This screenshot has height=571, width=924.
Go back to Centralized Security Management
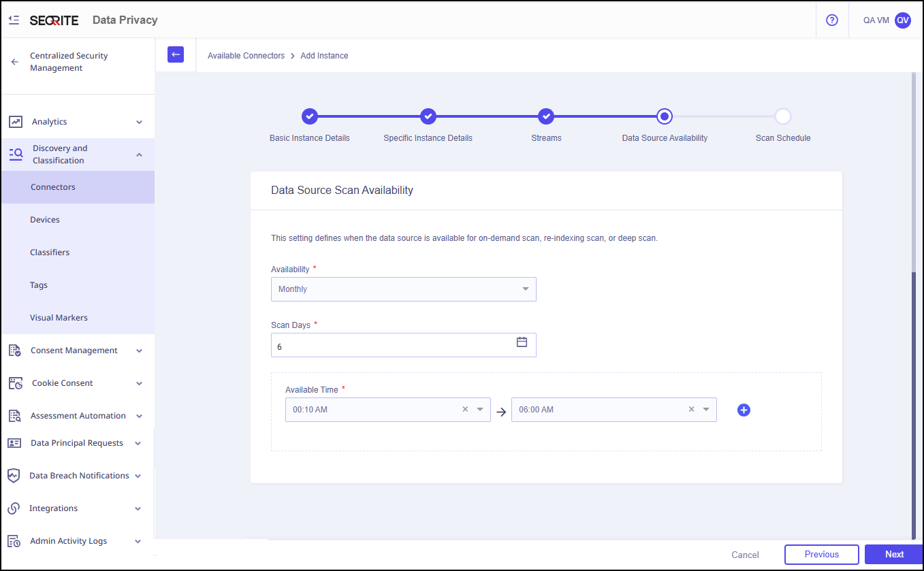click(15, 62)
